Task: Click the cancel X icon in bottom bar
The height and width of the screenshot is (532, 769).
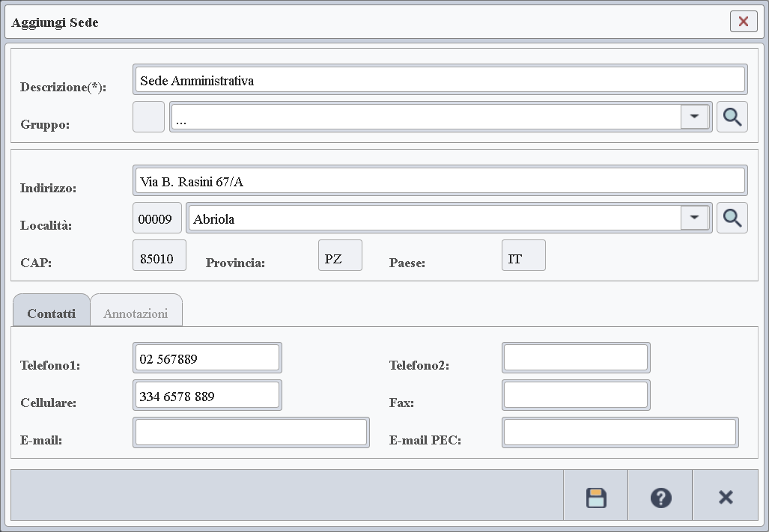Action: 725,498
